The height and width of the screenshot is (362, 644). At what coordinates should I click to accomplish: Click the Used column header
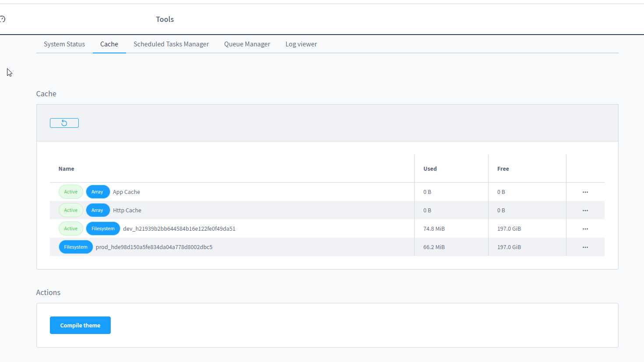click(430, 169)
